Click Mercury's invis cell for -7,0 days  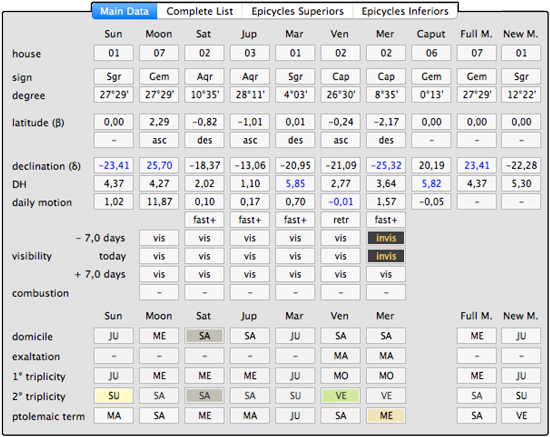click(x=386, y=238)
